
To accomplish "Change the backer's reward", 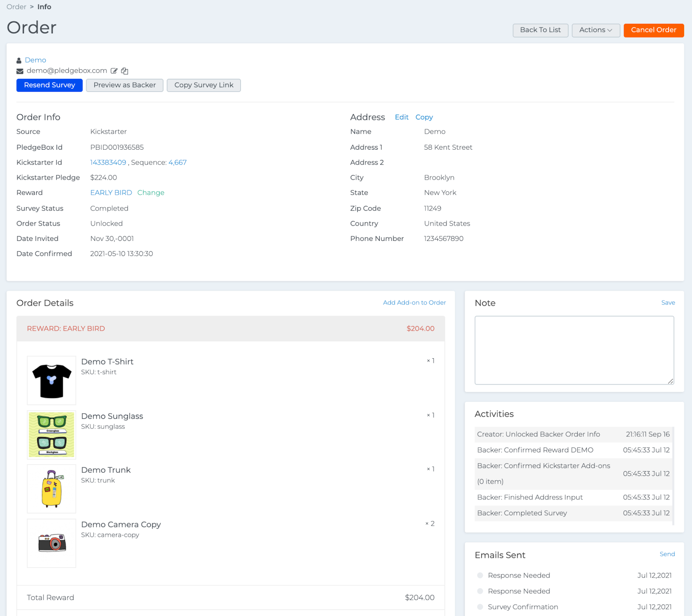I will click(x=151, y=193).
